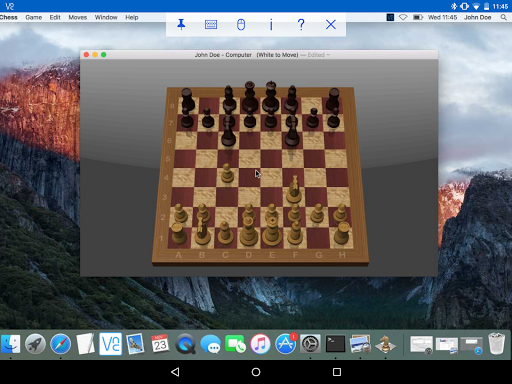Screen dimensions: 512x384
Task: Open the Game menu
Action: (x=34, y=17)
